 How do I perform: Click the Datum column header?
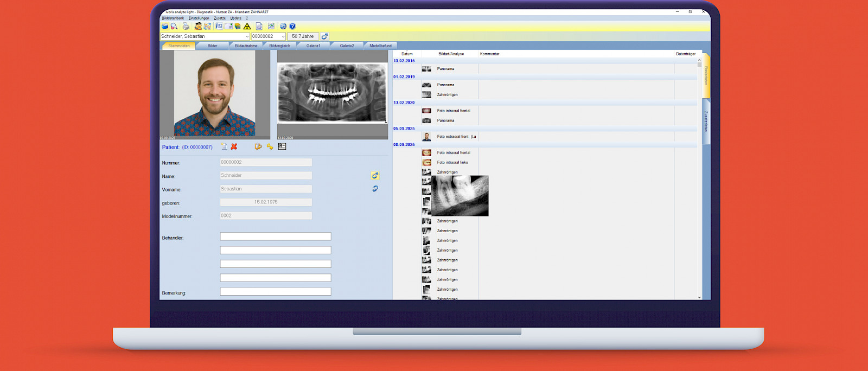(x=407, y=54)
